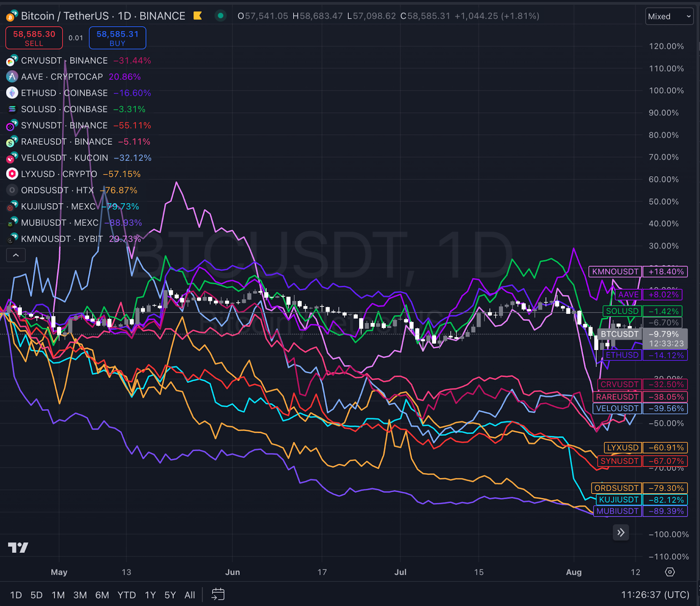This screenshot has width=700, height=606.
Task: Click the RAREUSDT legend icon
Action: pyautogui.click(x=12, y=142)
